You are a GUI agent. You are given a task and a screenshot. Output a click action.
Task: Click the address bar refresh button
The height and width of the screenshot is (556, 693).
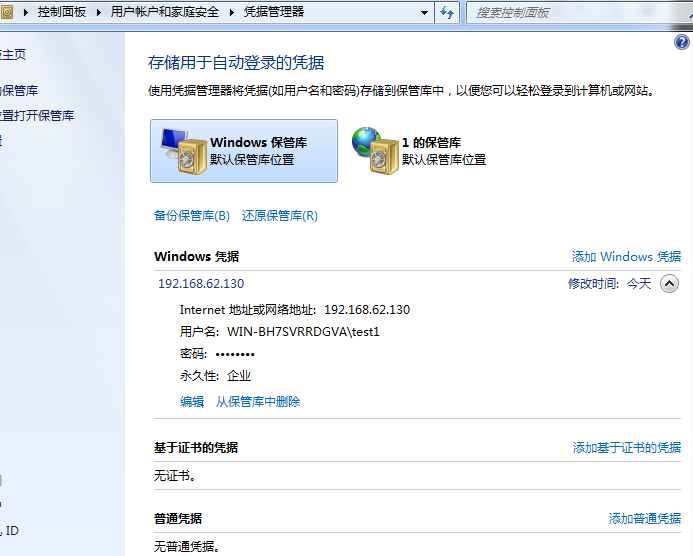pos(447,12)
